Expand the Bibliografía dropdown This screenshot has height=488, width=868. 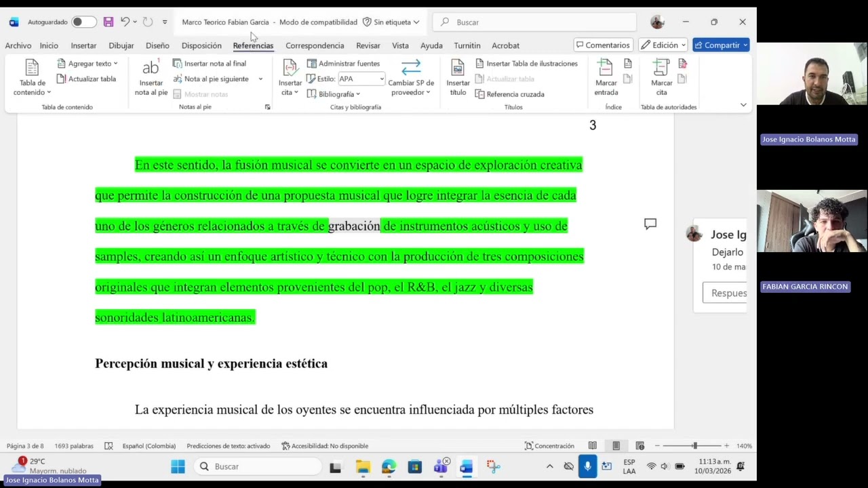coord(334,94)
